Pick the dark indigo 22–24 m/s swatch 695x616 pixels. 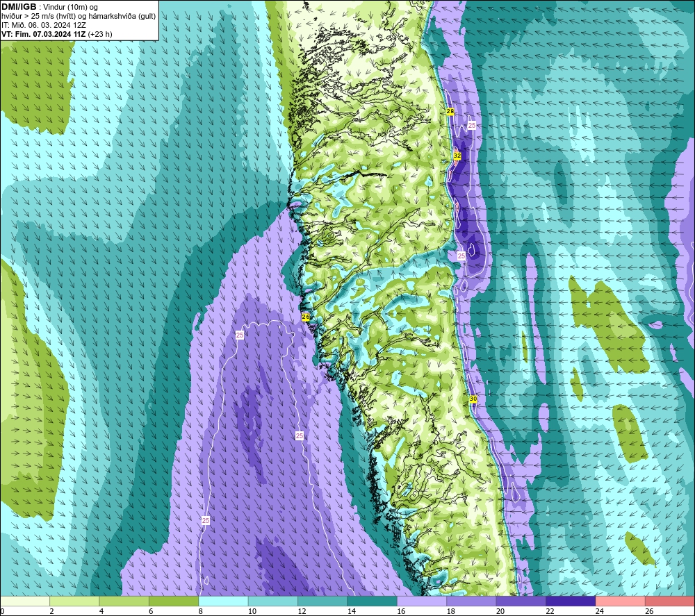click(x=571, y=601)
